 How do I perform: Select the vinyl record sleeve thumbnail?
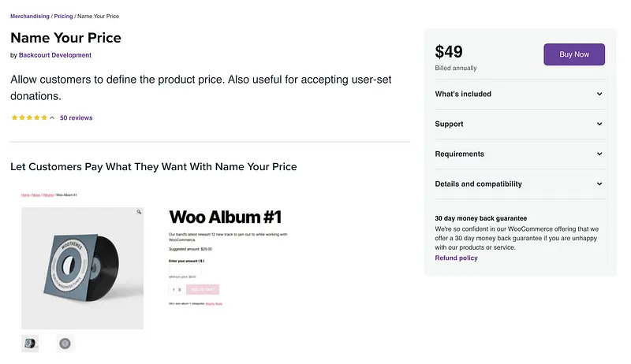click(30, 344)
